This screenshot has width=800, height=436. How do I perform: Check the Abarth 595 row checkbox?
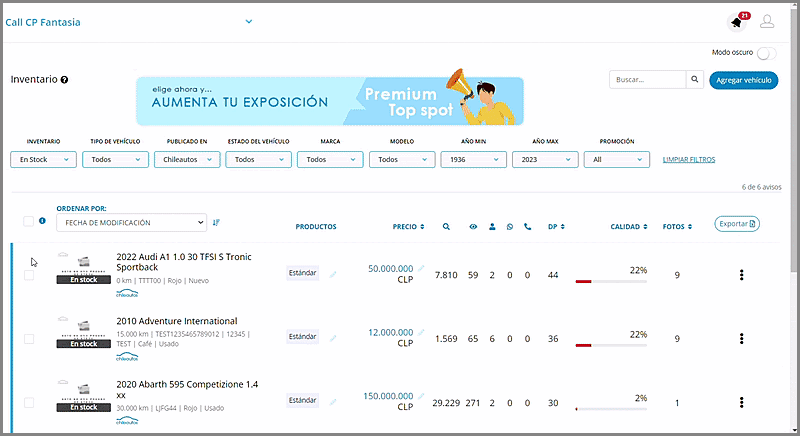click(29, 403)
